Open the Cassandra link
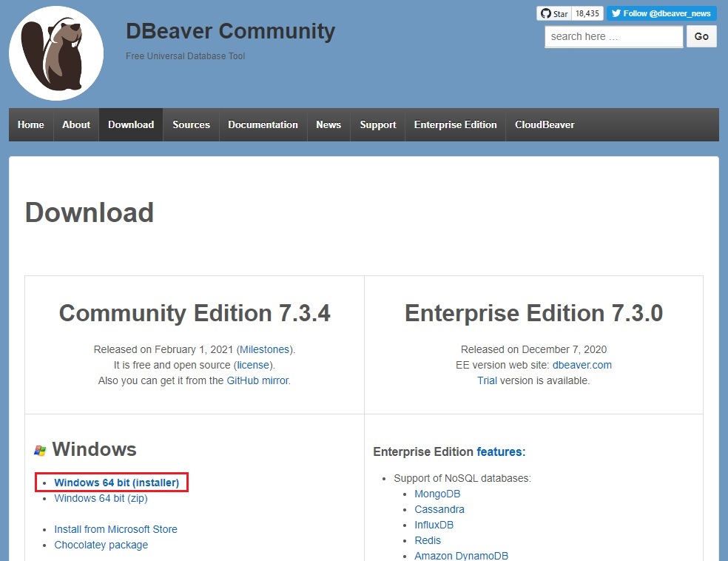Image resolution: width=728 pixels, height=561 pixels. coord(439,509)
